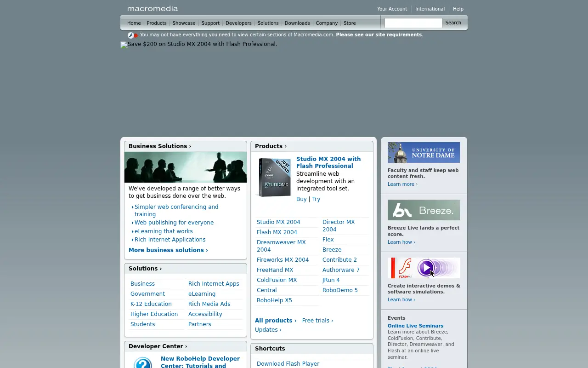
Task: Go to Showcase in the navigation bar
Action: (184, 23)
